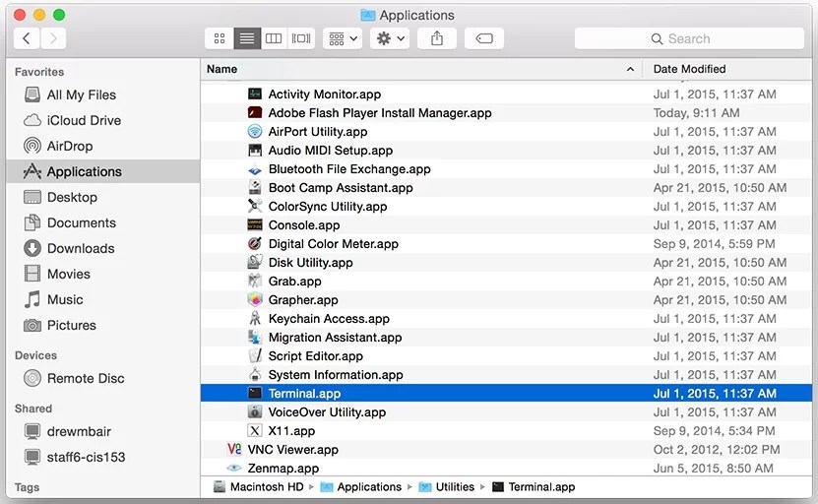Click the VNC Viewer app icon

coord(234,449)
